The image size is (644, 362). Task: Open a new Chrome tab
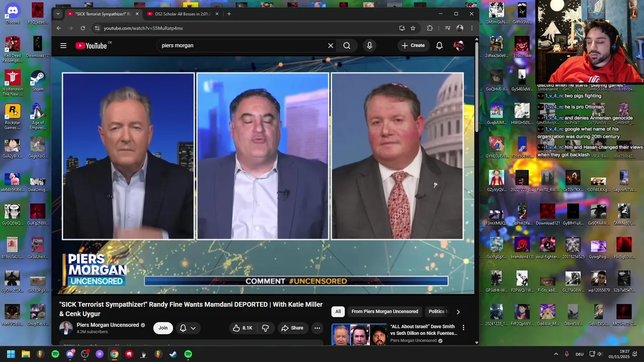[x=229, y=14]
